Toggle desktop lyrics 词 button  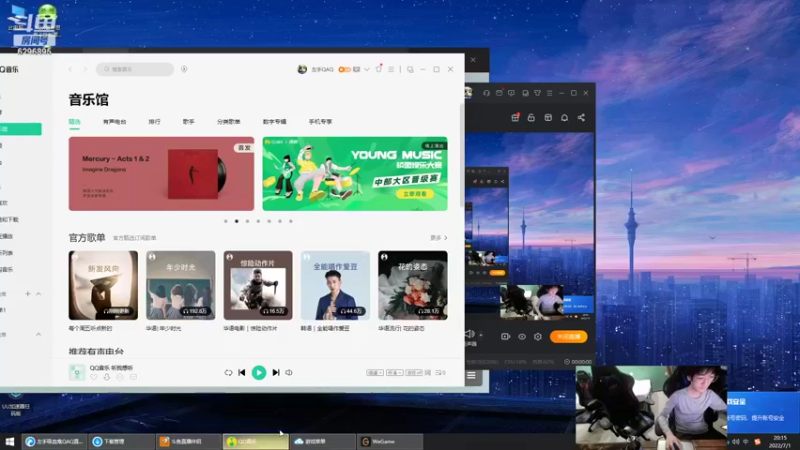coord(428,373)
